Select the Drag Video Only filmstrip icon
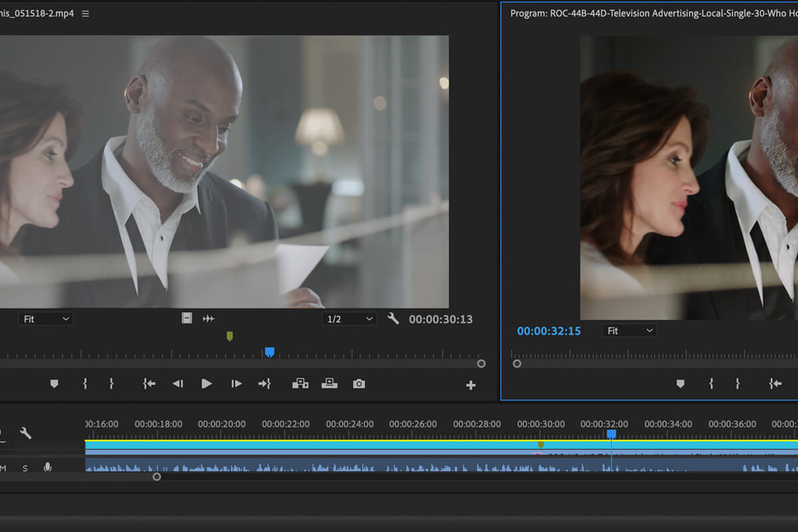 coord(185,319)
